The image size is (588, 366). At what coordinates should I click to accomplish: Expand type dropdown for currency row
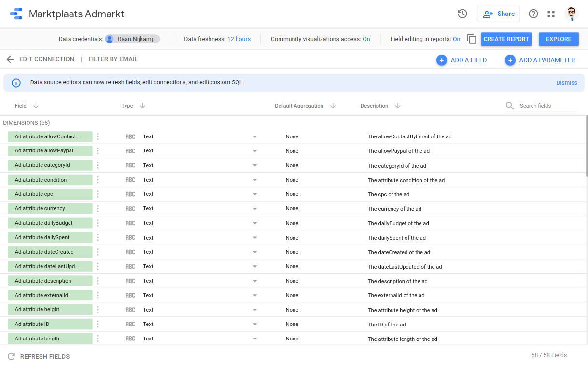(255, 209)
